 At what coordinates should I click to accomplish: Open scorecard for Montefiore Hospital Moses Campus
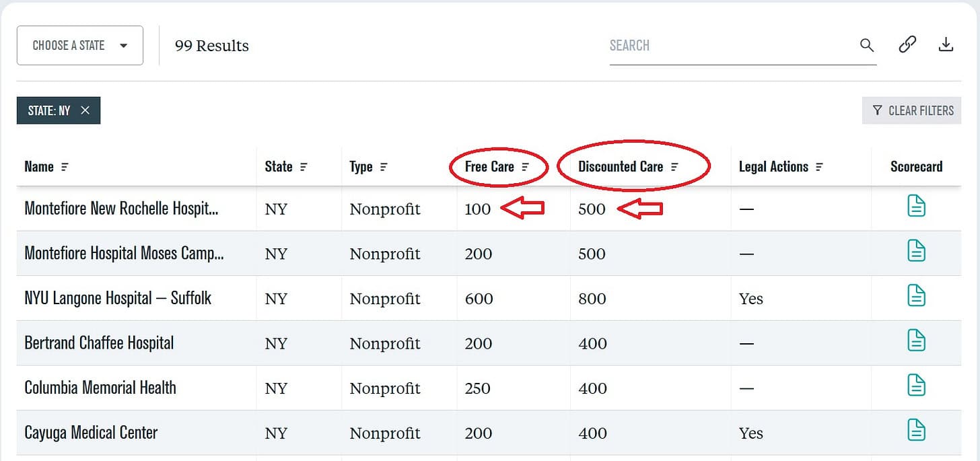click(x=916, y=251)
